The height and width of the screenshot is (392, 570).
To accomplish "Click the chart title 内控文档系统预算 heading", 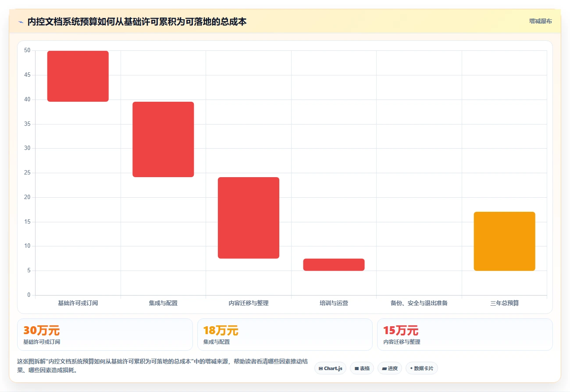I will [x=137, y=21].
